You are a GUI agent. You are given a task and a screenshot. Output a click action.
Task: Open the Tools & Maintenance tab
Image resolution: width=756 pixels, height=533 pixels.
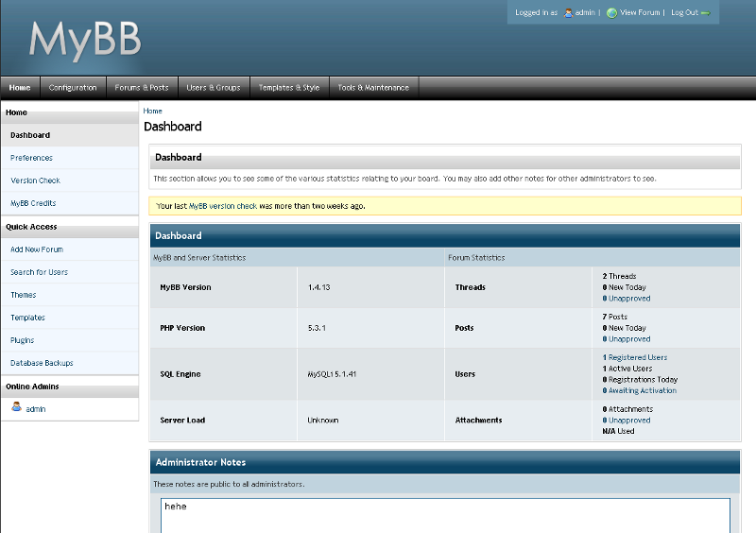[x=373, y=88]
